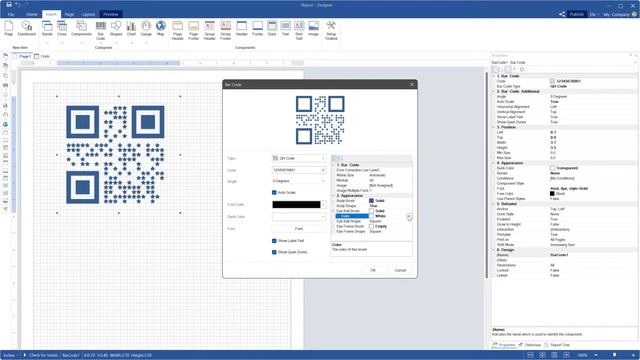Open the Bands category
This screenshot has width=640, height=360.
click(47, 29)
